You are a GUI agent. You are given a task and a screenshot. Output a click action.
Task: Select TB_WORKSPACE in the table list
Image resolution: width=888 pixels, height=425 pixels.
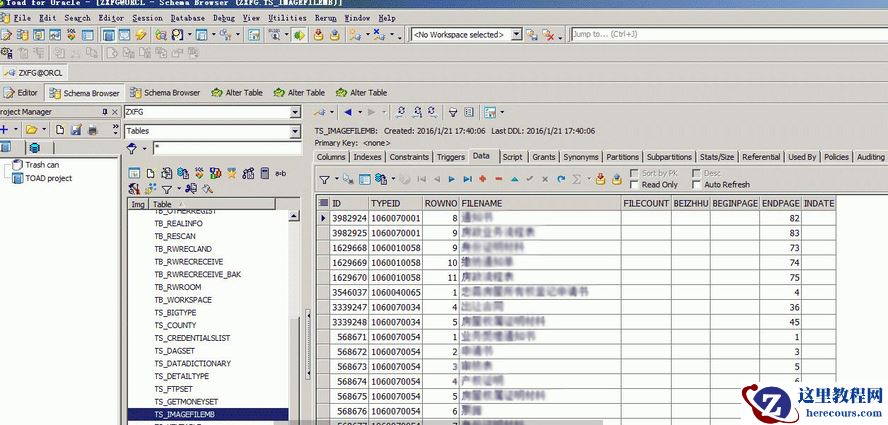pyautogui.click(x=183, y=300)
